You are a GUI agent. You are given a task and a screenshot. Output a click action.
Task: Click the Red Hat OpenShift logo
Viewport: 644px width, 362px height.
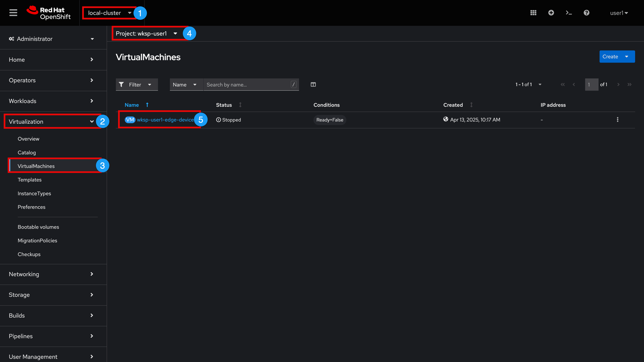pyautogui.click(x=49, y=13)
